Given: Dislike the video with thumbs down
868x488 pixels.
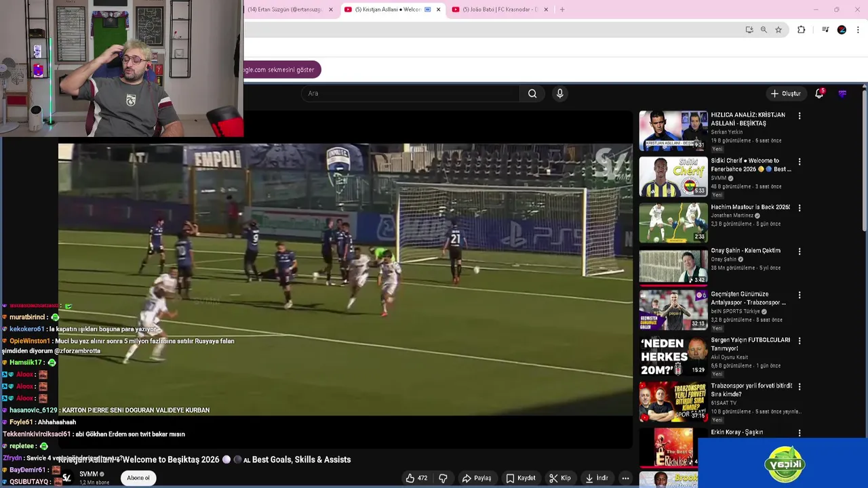Looking at the screenshot, I should click(x=443, y=478).
